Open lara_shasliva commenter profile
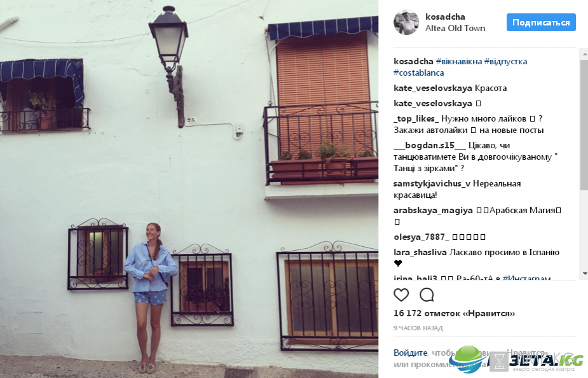Image resolution: width=588 pixels, height=378 pixels. [420, 253]
